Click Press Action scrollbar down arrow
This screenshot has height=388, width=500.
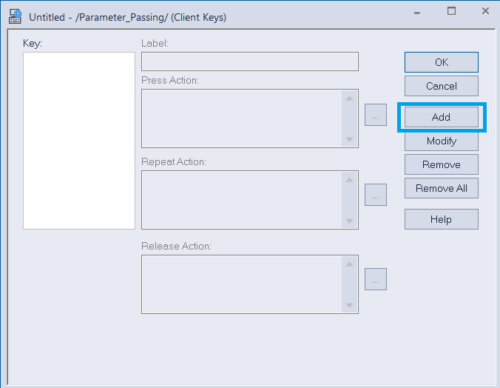(349, 139)
